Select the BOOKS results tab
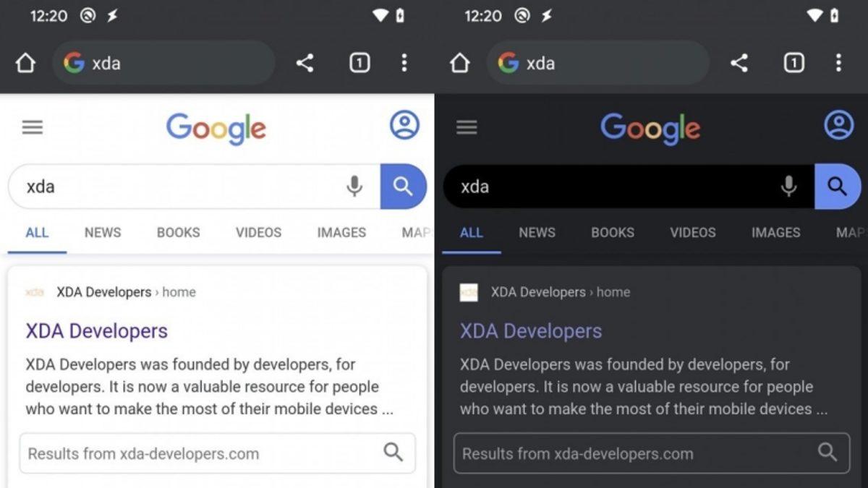The height and width of the screenshot is (488, 868). pyautogui.click(x=178, y=232)
